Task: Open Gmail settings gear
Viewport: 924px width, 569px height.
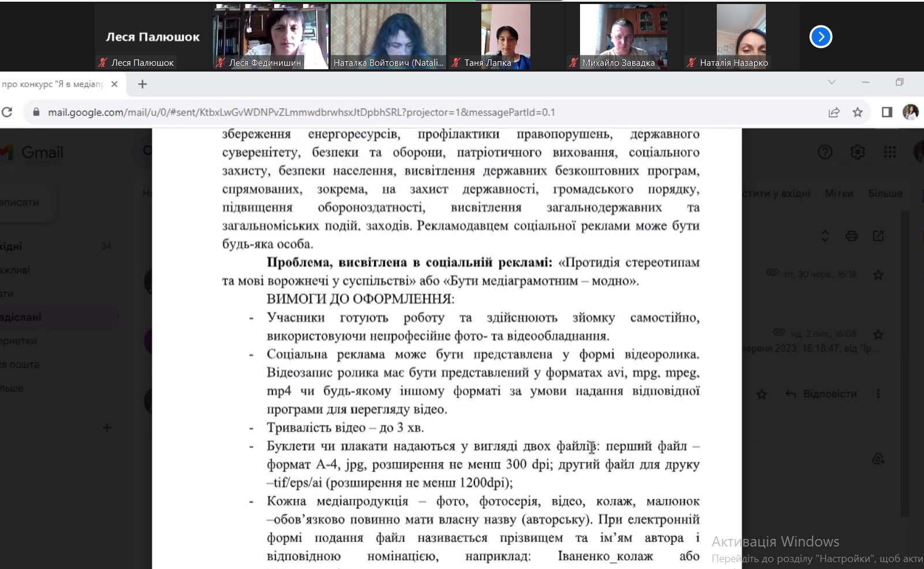Action: pyautogui.click(x=857, y=152)
